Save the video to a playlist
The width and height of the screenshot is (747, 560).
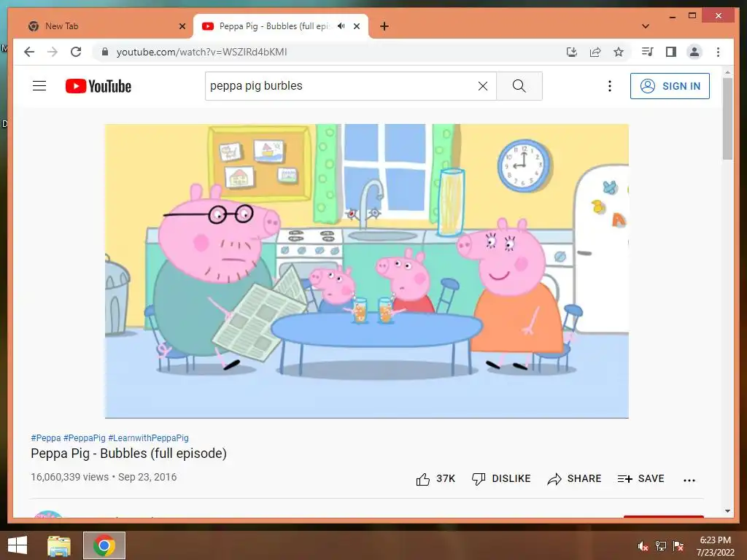tap(640, 478)
